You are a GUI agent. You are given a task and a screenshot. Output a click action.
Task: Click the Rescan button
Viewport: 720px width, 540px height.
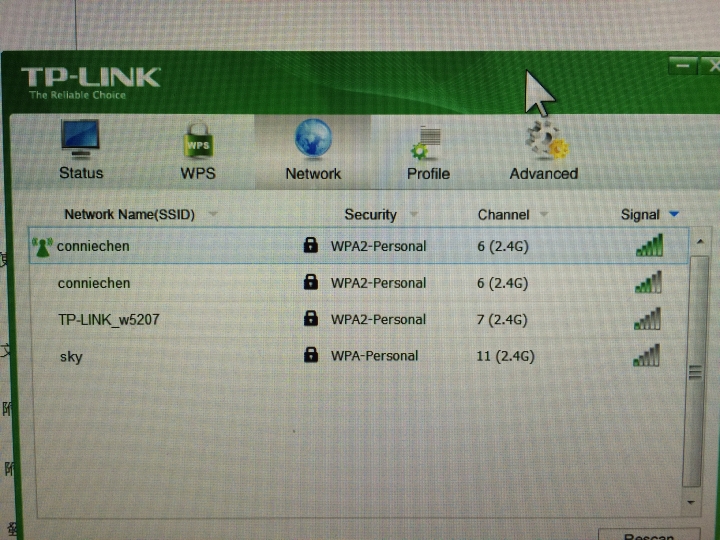click(x=649, y=534)
